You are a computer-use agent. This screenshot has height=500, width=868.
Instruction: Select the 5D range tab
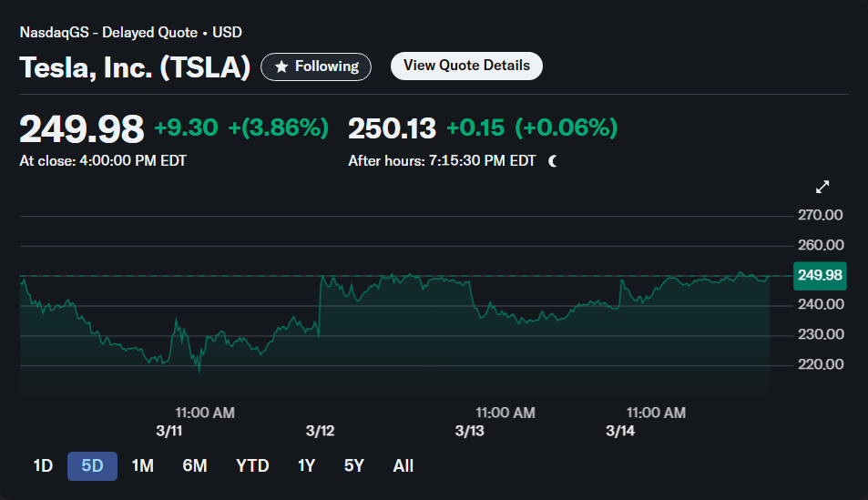[92, 465]
